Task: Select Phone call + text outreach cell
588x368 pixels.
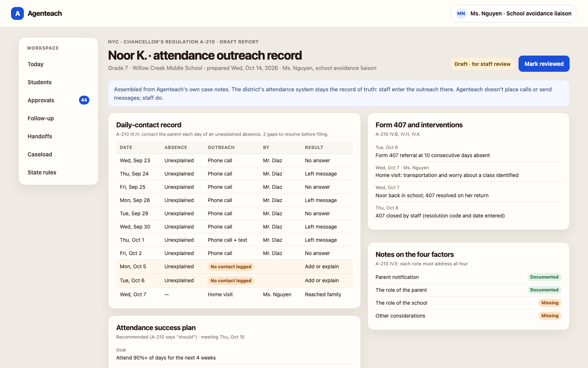Action: [x=227, y=240]
